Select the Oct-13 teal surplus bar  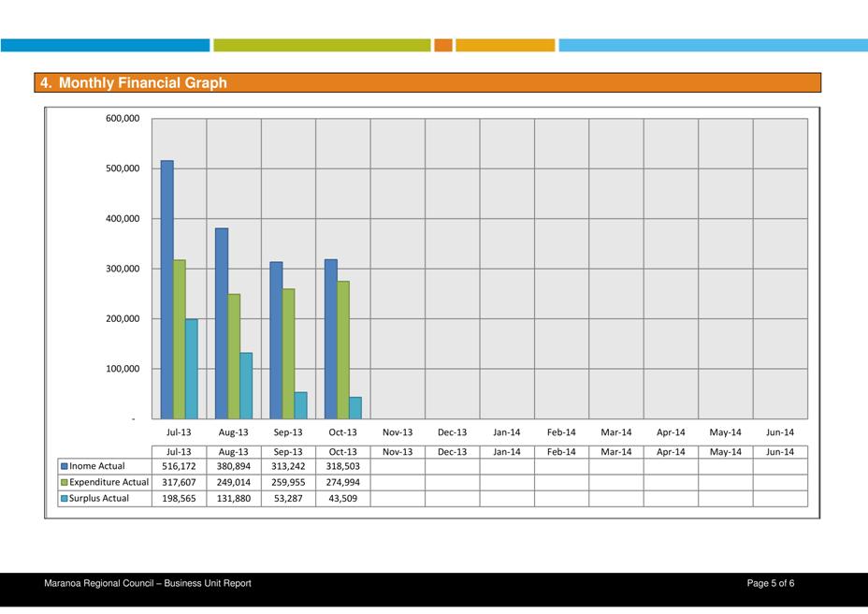[x=355, y=408]
